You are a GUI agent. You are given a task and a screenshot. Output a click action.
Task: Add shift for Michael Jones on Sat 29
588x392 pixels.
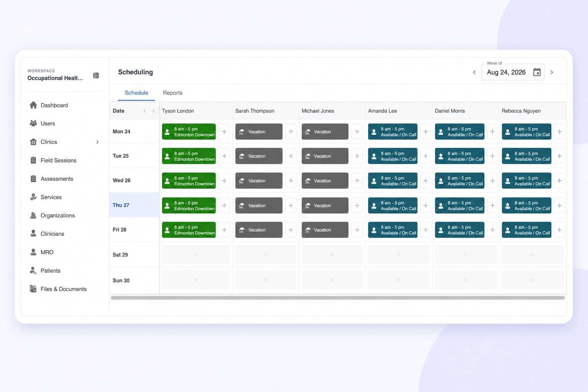tap(332, 255)
